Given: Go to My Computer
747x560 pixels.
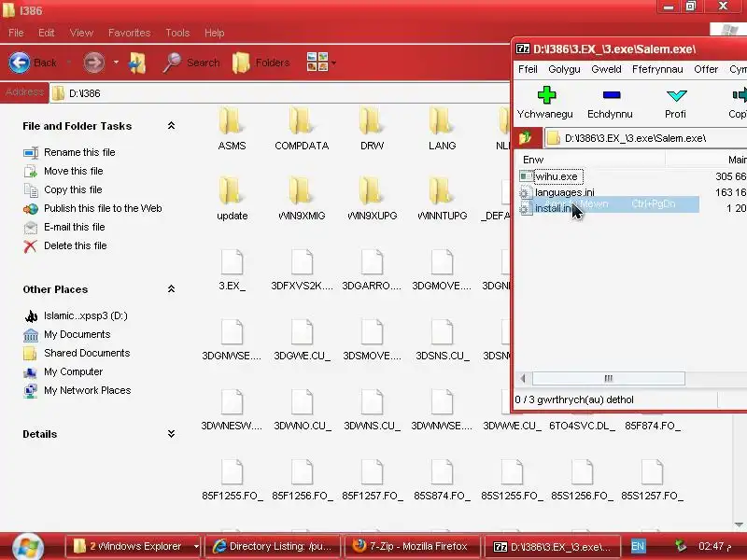Looking at the screenshot, I should tap(74, 371).
